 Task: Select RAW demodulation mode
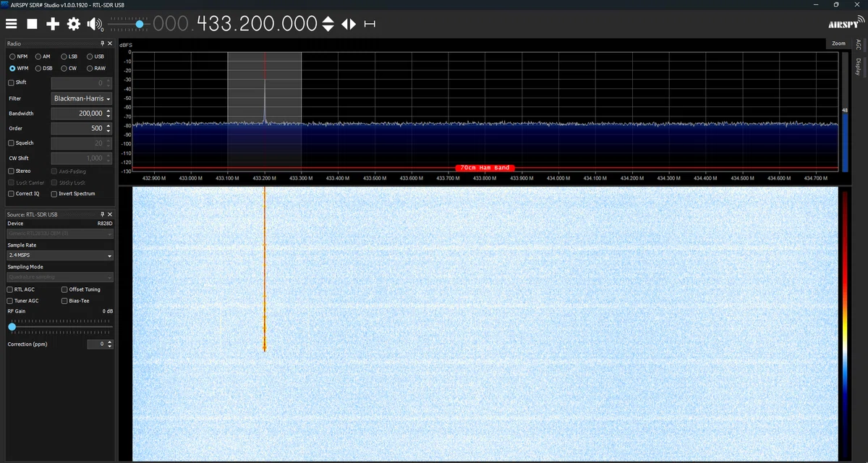click(90, 68)
